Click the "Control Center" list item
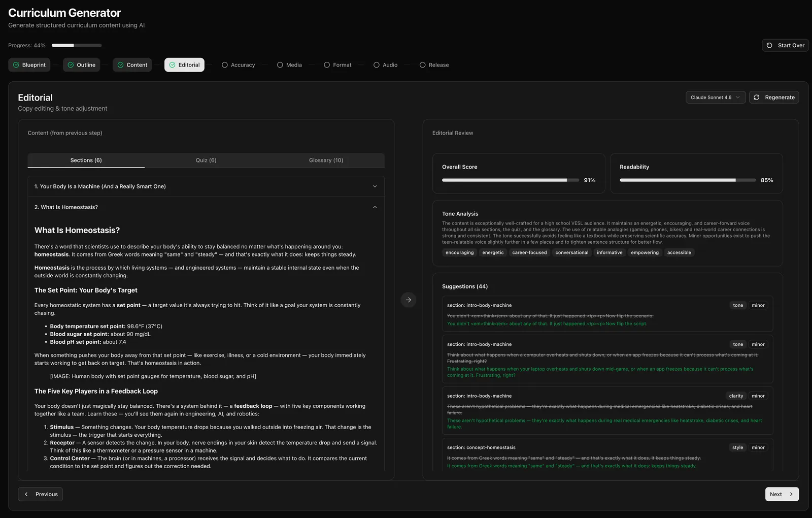Screen dimensions: 812x518 [208, 462]
